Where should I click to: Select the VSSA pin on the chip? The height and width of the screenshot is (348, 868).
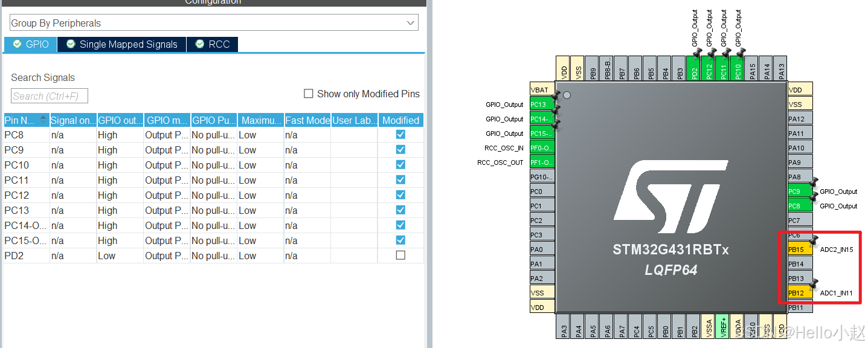click(x=709, y=326)
